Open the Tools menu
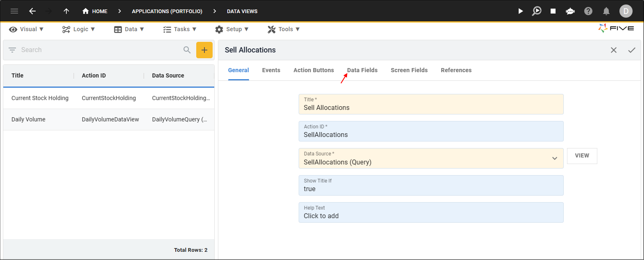The width and height of the screenshot is (644, 260). point(283,29)
